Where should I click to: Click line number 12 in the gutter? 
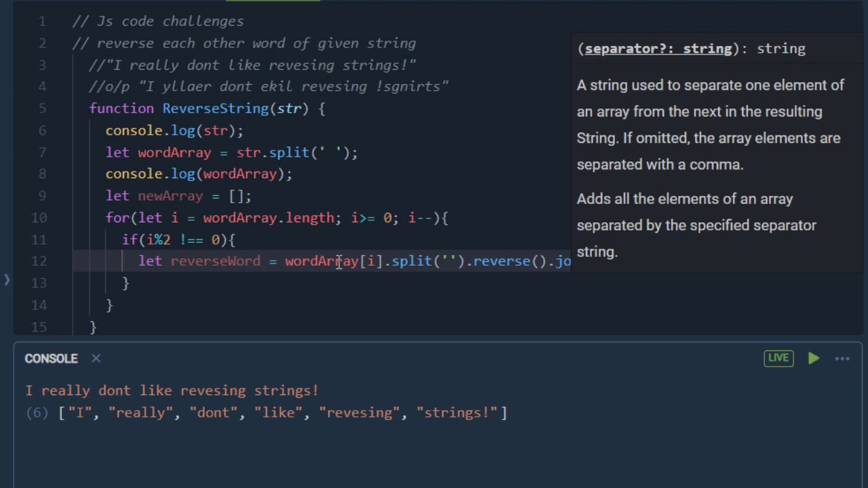[39, 261]
